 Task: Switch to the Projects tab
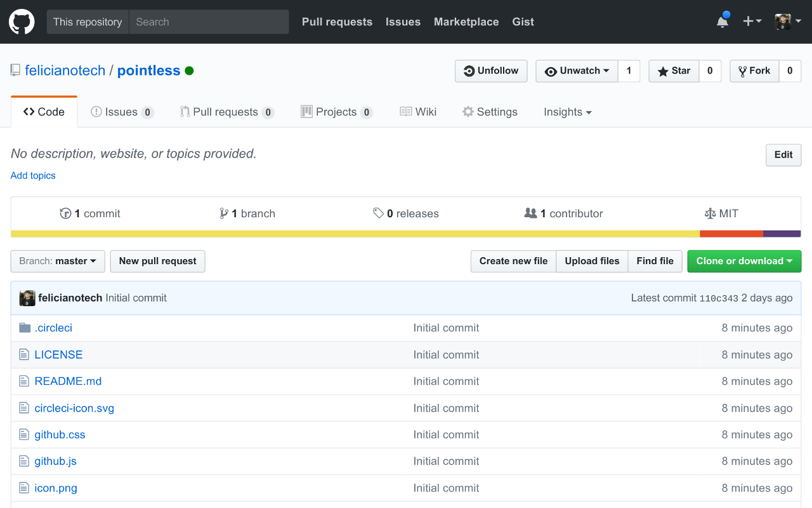point(336,112)
